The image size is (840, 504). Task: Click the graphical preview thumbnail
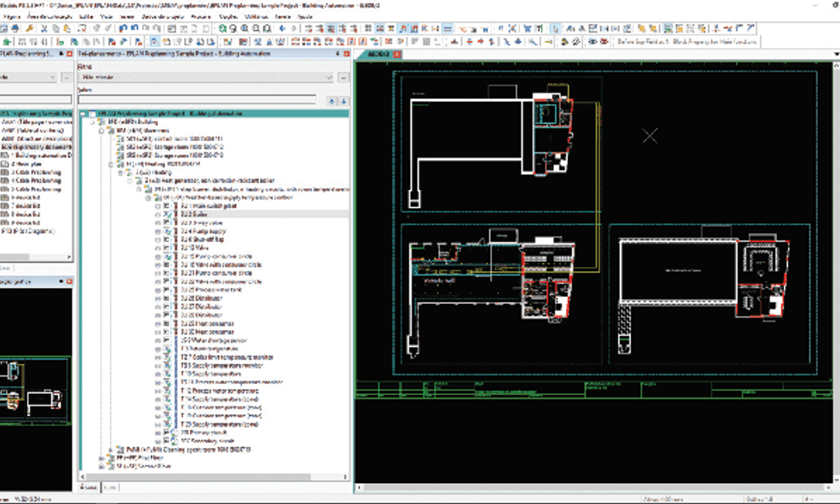[35, 390]
